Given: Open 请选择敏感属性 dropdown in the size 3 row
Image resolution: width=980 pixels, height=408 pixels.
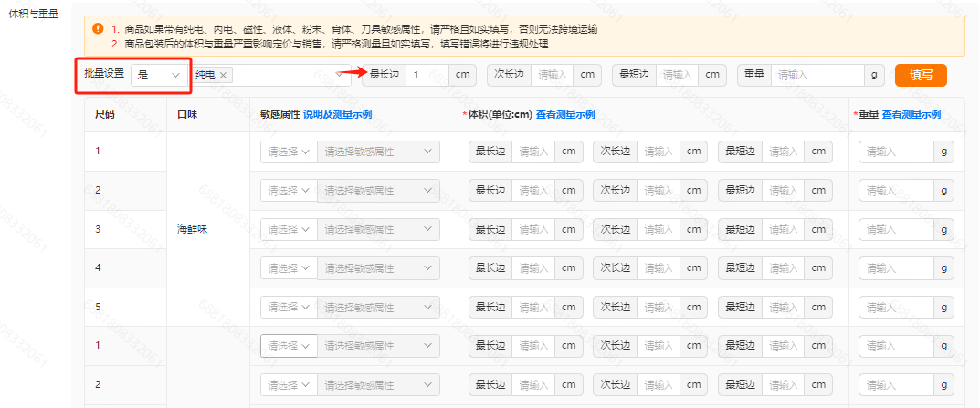Looking at the screenshot, I should [x=377, y=229].
